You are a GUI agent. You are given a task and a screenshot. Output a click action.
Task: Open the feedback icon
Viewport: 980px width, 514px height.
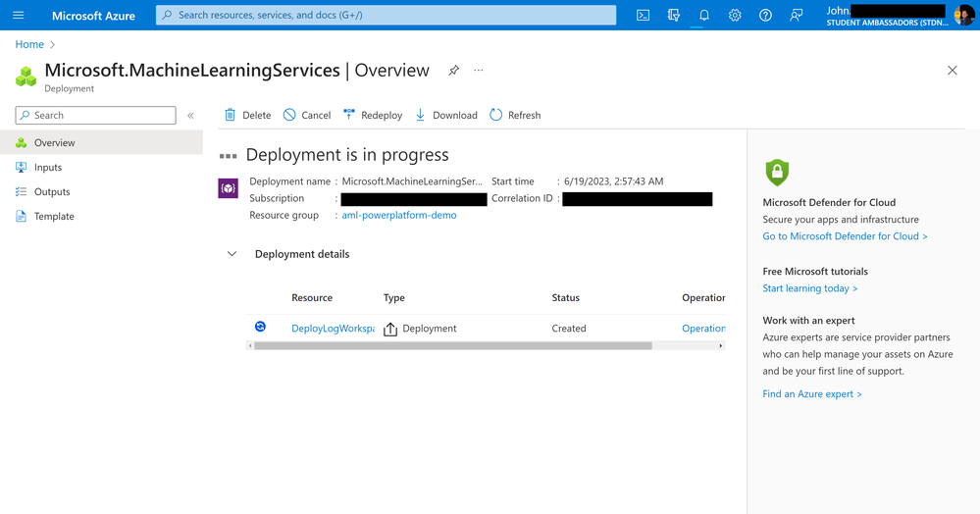pyautogui.click(x=796, y=15)
